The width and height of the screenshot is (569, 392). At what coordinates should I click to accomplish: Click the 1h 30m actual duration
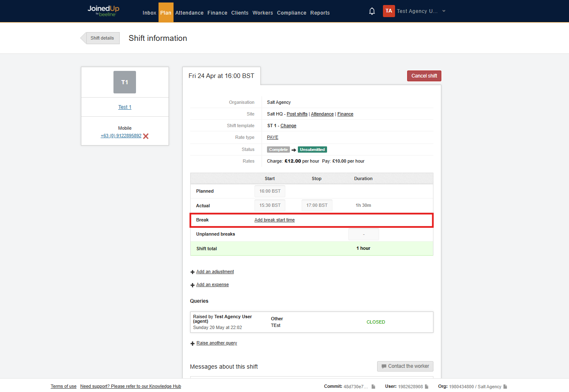pos(363,206)
